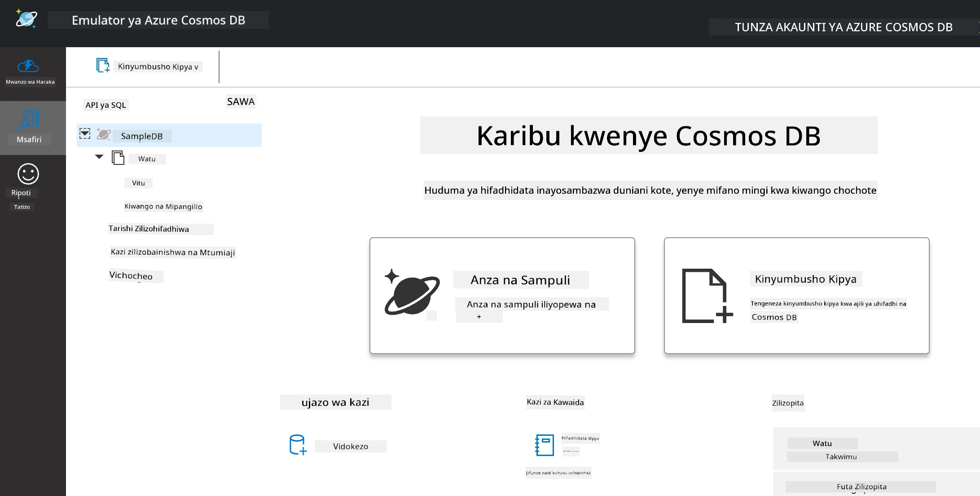Click the Emulator ya Azure Cosmos DB title
The height and width of the screenshot is (496, 980).
pyautogui.click(x=158, y=20)
